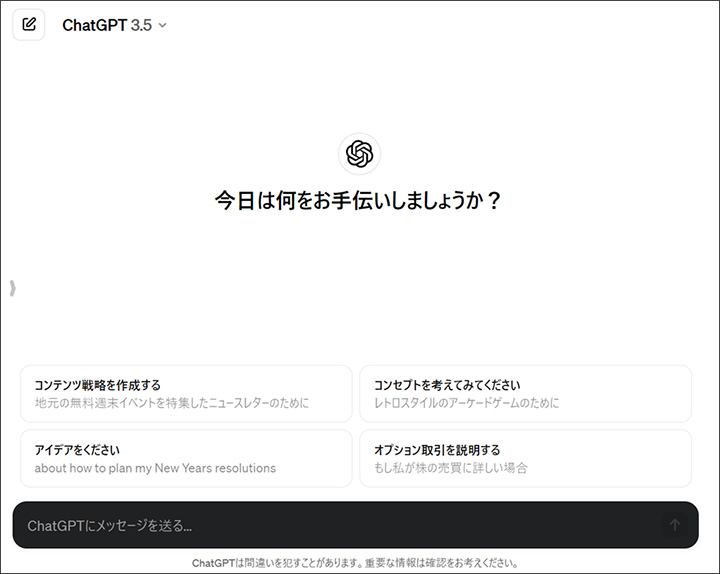
Task: Open the ChatGPT 3.5 model selector dropdown
Action: [114, 25]
